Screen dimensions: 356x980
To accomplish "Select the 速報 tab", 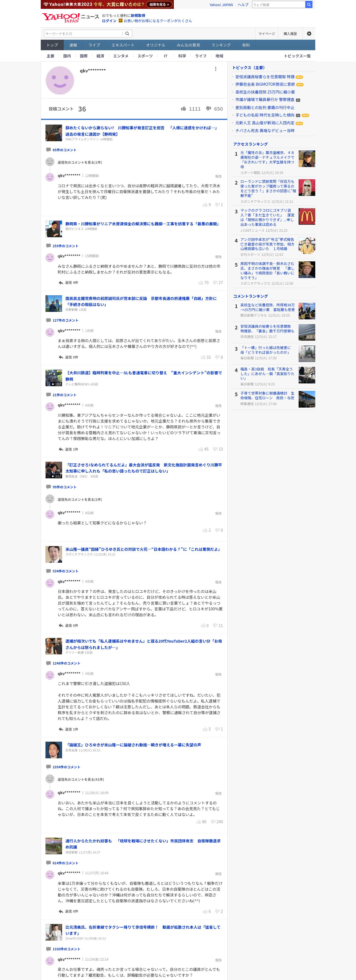I will point(73,45).
